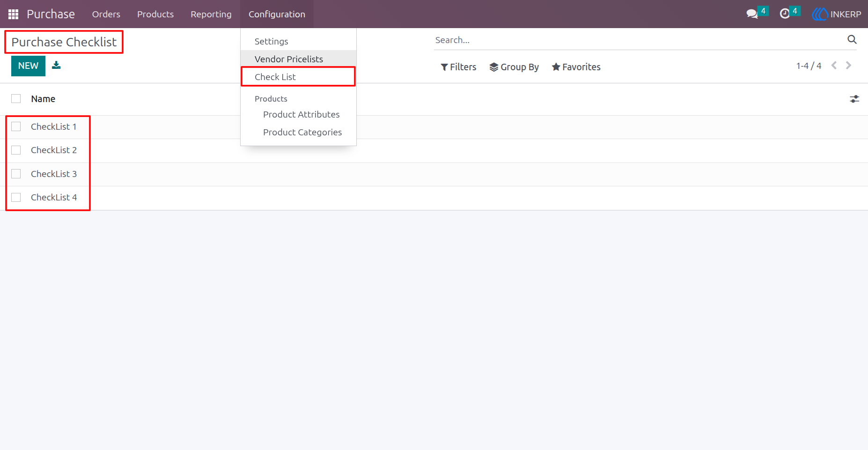The height and width of the screenshot is (450, 868).
Task: Tick the select-all checkbox beside Name
Action: coord(16,98)
